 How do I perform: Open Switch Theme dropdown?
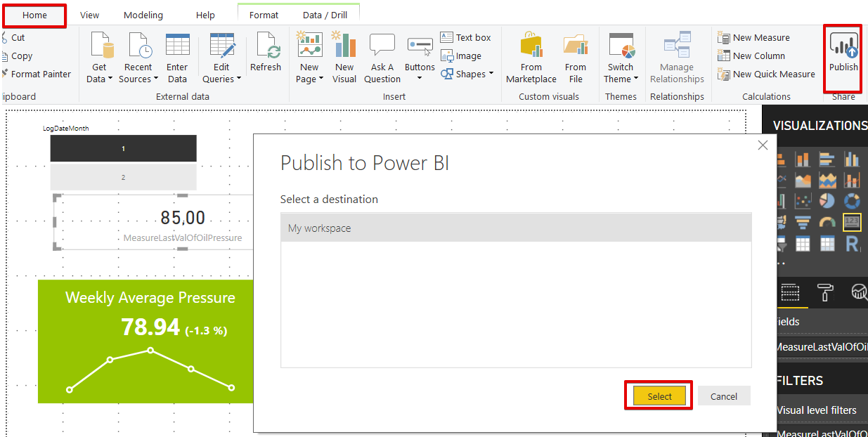coord(621,73)
